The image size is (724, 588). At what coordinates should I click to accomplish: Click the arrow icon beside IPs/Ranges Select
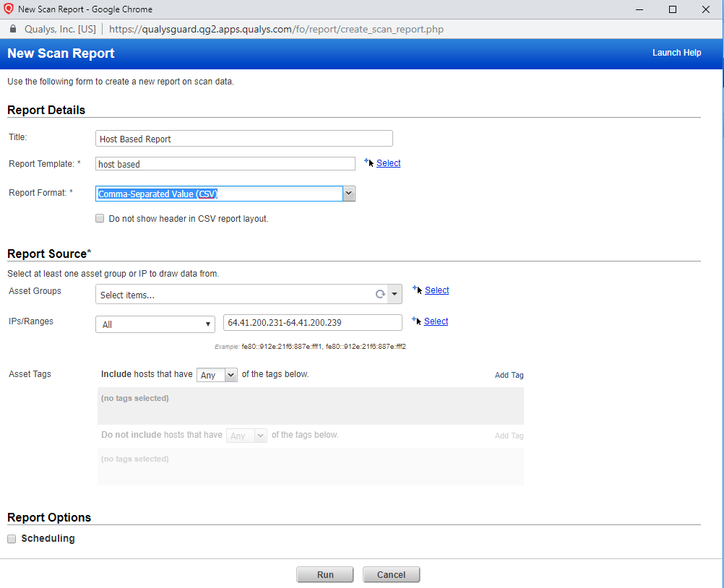click(x=417, y=321)
